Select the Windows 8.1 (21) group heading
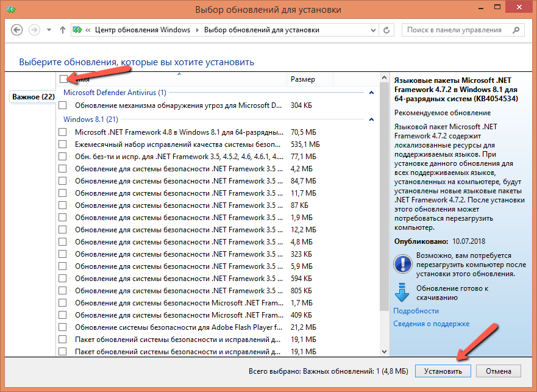Screen dimensions: 537x392 coord(91,119)
